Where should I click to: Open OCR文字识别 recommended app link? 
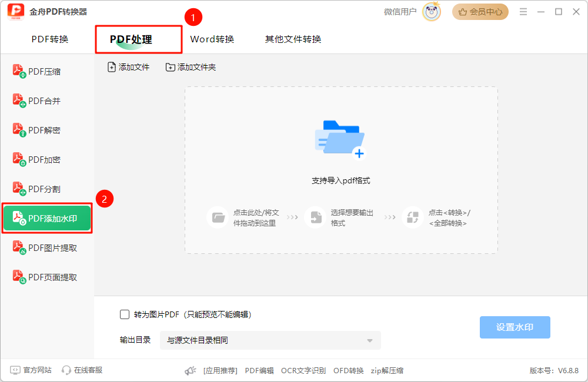[x=303, y=371]
